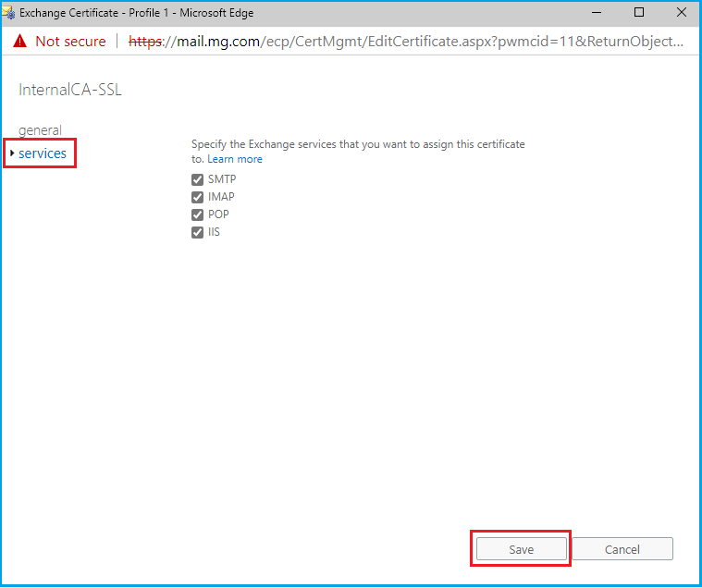Maximize the Exchange Certificate window
702x588 pixels.
[x=639, y=13]
